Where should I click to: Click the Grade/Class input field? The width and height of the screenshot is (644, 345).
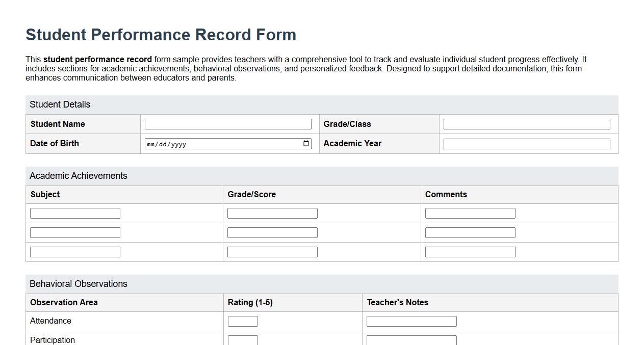[526, 124]
